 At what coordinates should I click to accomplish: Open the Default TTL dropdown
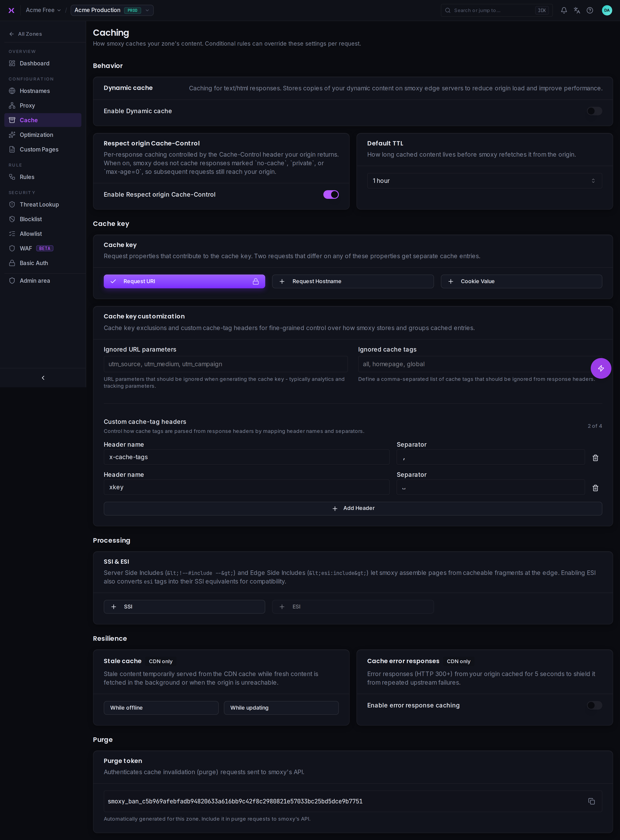(x=485, y=181)
